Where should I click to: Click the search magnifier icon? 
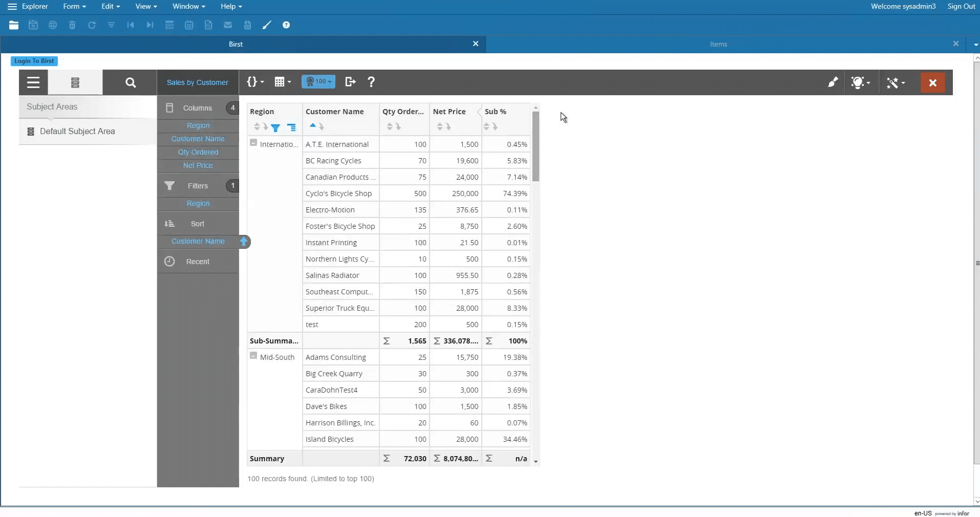(x=130, y=82)
